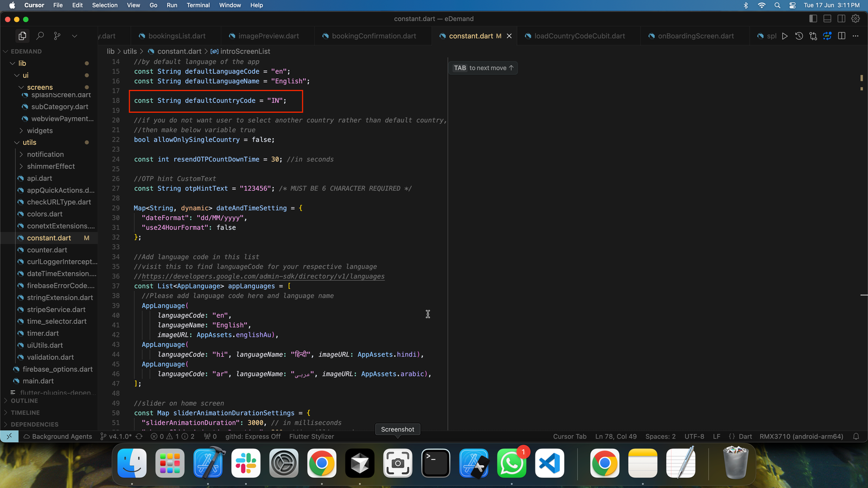Open the More Actions ellipsis in the editor toolbar

[856, 36]
